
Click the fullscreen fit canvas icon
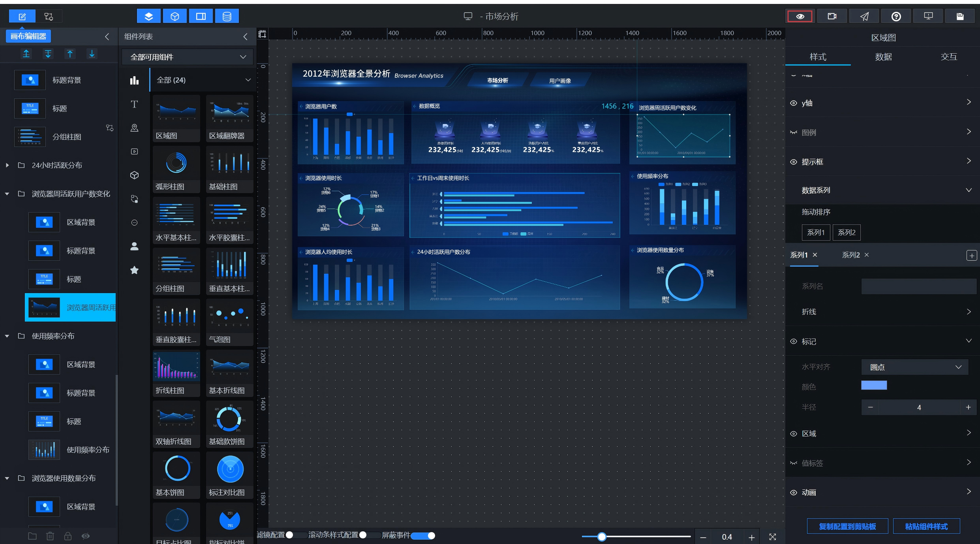[x=773, y=537]
